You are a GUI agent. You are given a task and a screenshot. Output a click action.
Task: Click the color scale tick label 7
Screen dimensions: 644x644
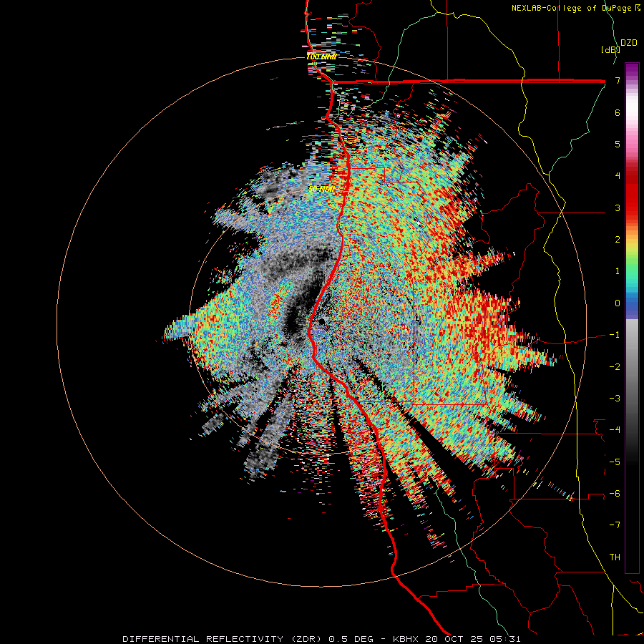(x=618, y=80)
